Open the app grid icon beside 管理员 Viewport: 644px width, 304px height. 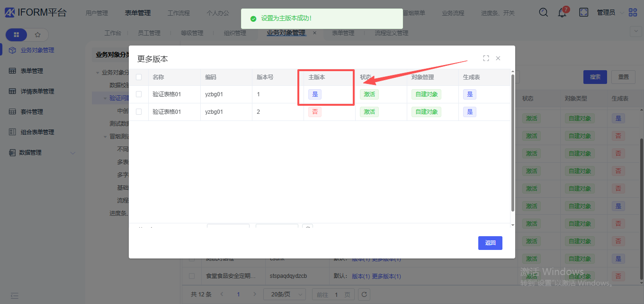[x=633, y=12]
